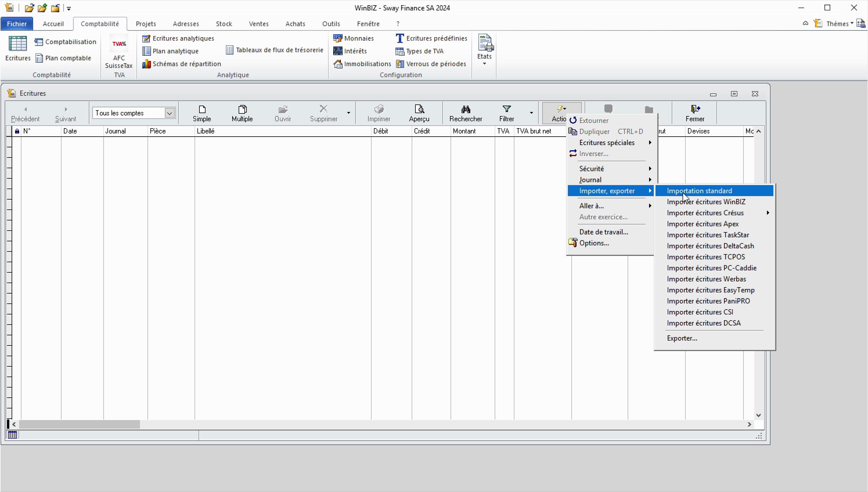Click the horizontal scrollbar thumb
This screenshot has height=492, width=868.
pyautogui.click(x=80, y=424)
